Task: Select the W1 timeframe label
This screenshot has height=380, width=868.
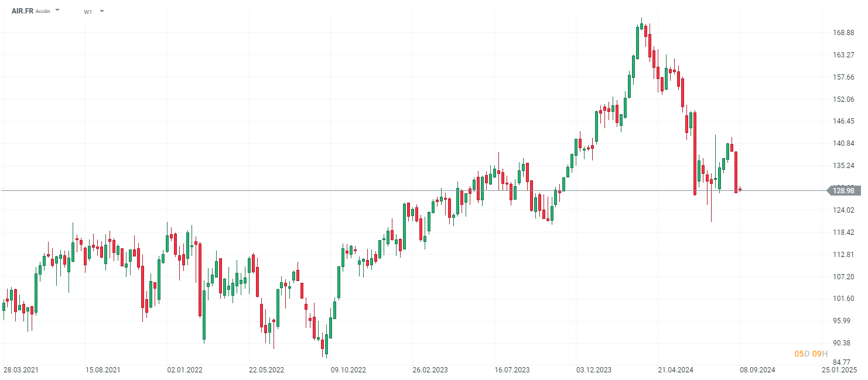Action: 88,12
